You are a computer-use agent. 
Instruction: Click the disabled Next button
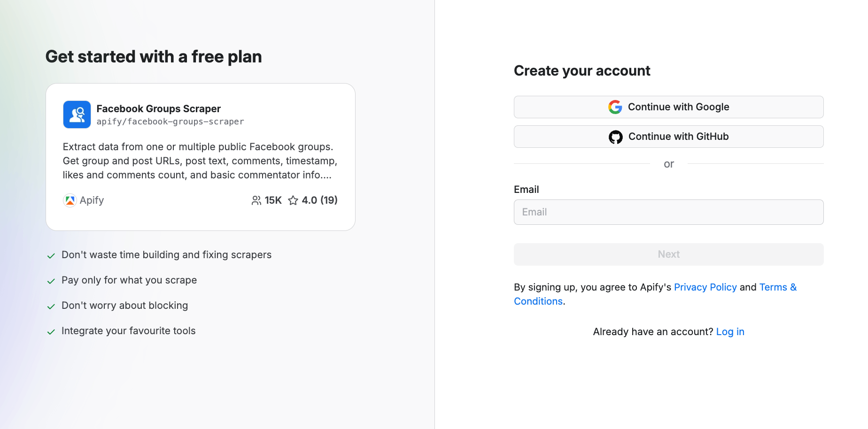668,254
